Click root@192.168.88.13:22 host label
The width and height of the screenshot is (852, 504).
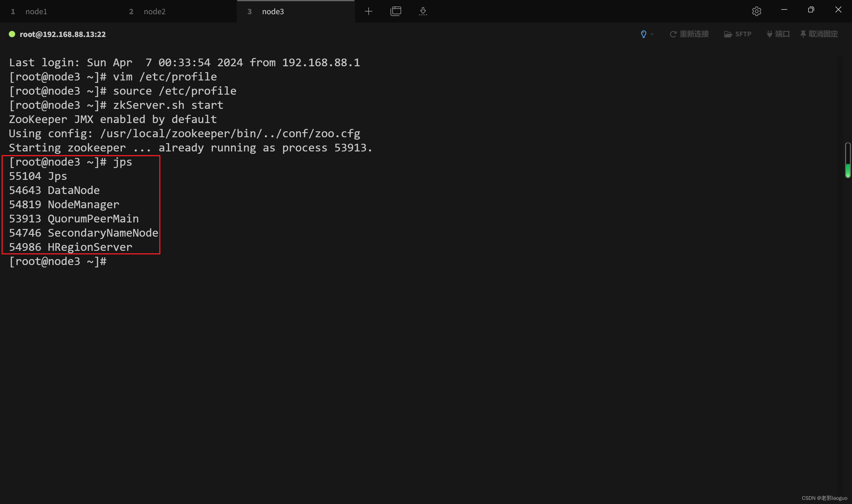point(62,34)
